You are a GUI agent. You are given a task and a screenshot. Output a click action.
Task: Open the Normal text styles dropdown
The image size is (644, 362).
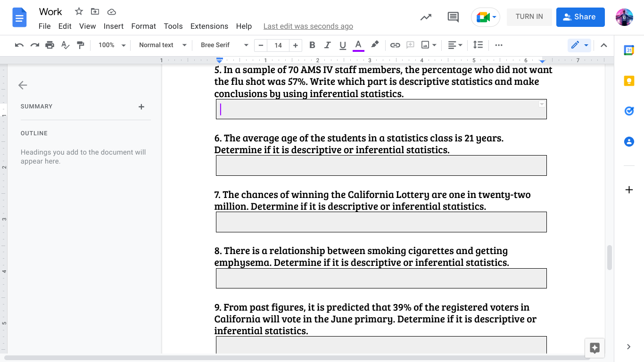[163, 45]
